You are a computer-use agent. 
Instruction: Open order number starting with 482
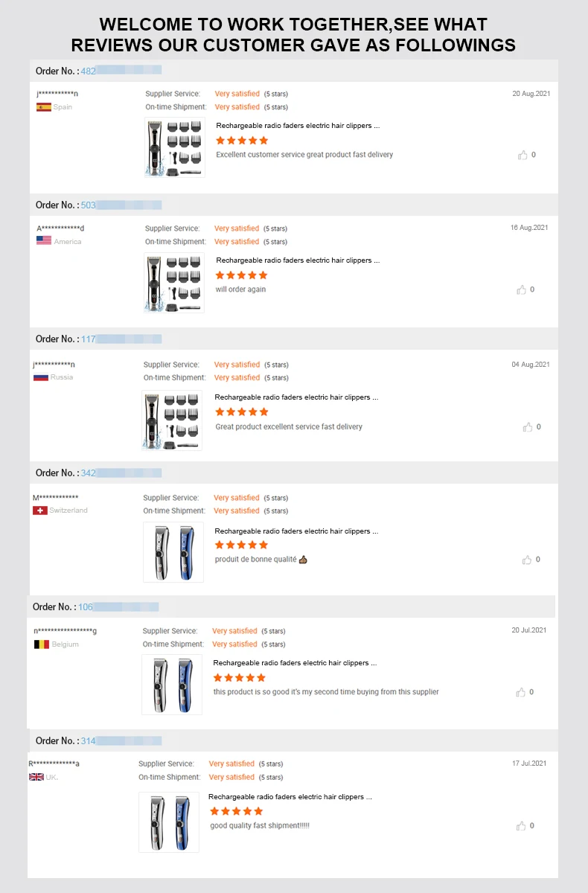click(89, 71)
